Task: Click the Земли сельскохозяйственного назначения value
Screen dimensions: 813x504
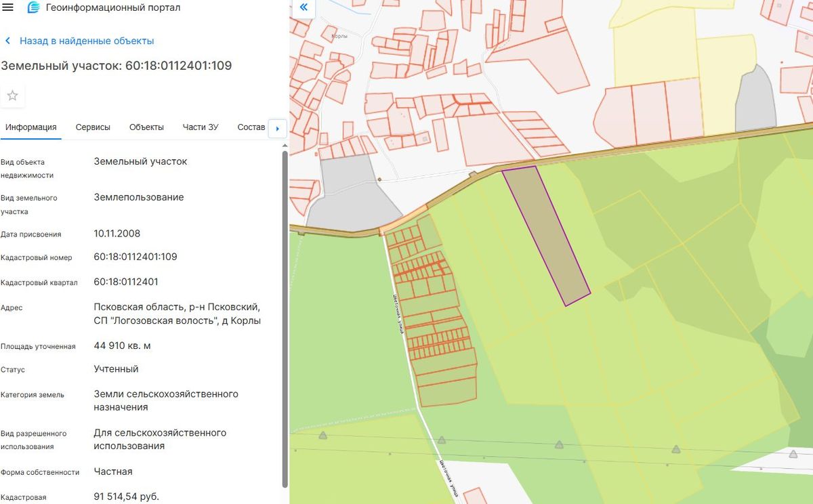Action: (x=166, y=401)
